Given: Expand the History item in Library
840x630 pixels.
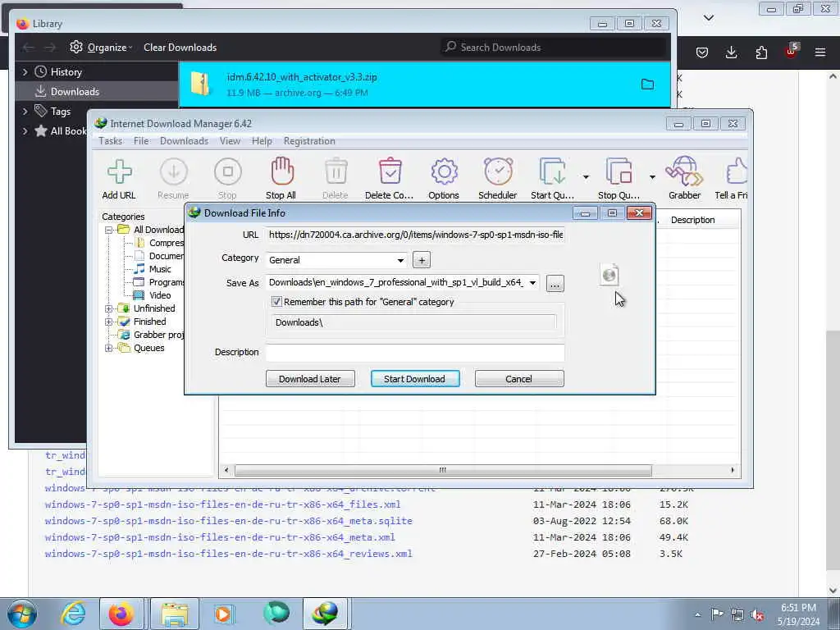Looking at the screenshot, I should 25,72.
